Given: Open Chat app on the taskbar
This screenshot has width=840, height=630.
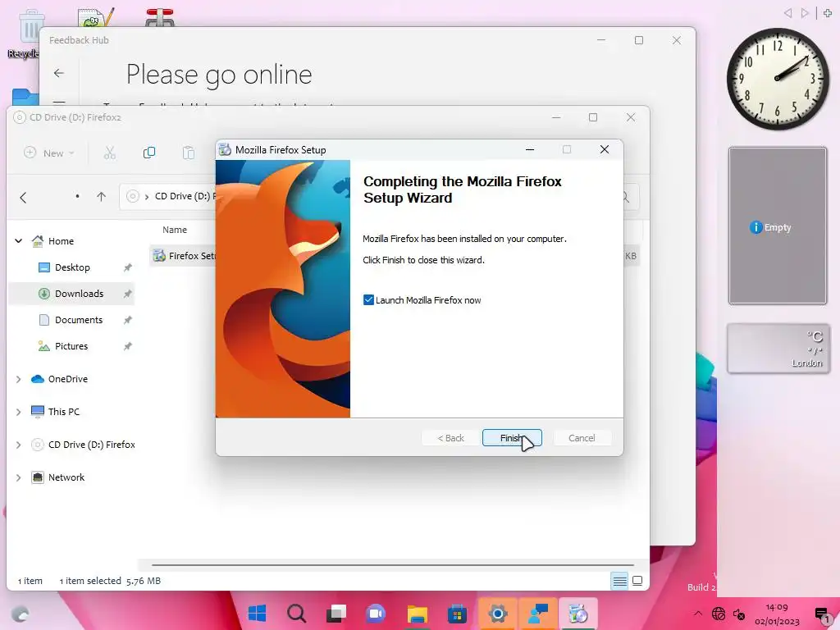Looking at the screenshot, I should [376, 614].
